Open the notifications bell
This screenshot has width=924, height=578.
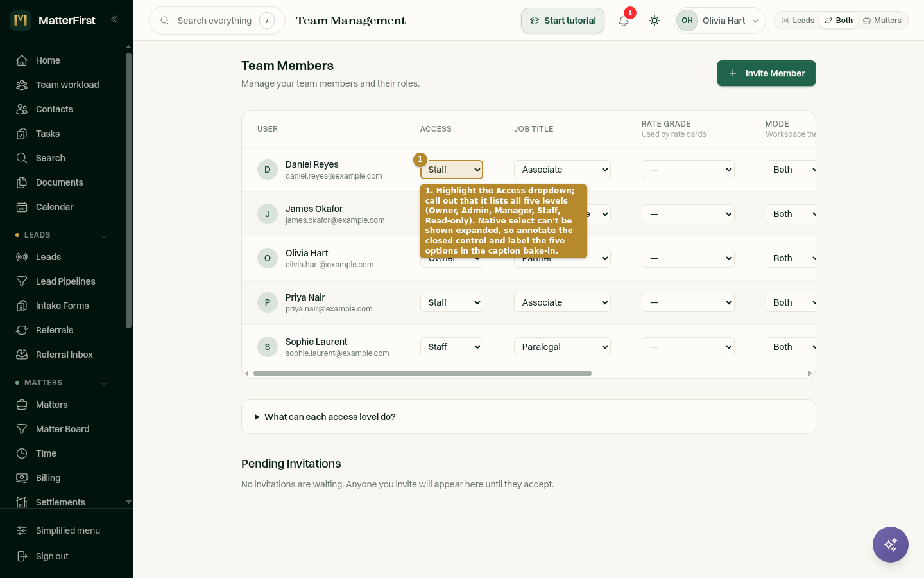click(624, 21)
